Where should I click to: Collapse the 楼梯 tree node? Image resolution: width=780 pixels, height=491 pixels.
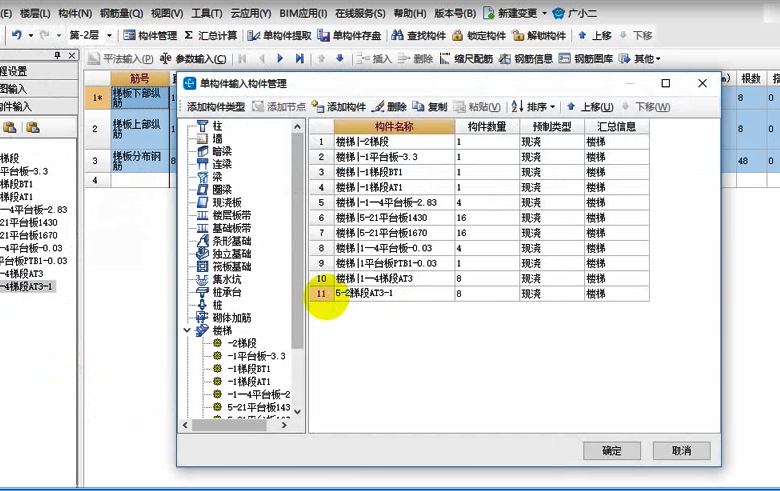pos(187,330)
